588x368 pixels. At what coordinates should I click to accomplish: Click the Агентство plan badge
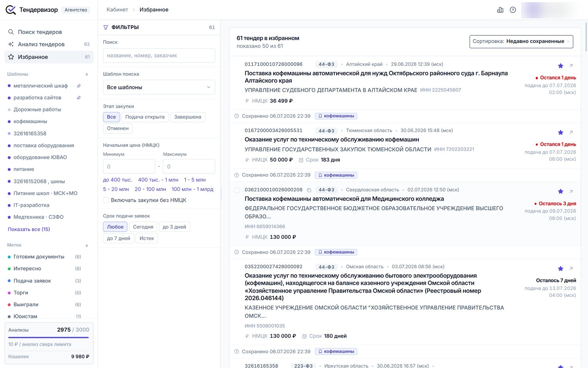coord(76,10)
